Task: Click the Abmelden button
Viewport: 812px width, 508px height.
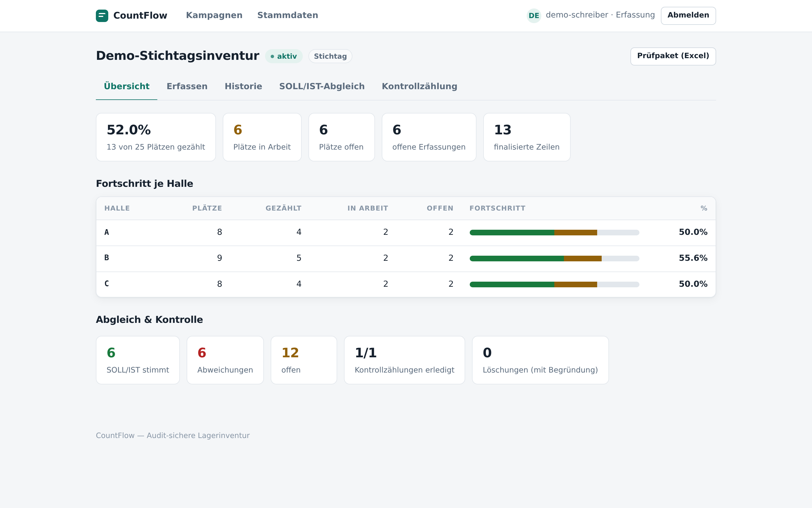Action: tap(688, 16)
